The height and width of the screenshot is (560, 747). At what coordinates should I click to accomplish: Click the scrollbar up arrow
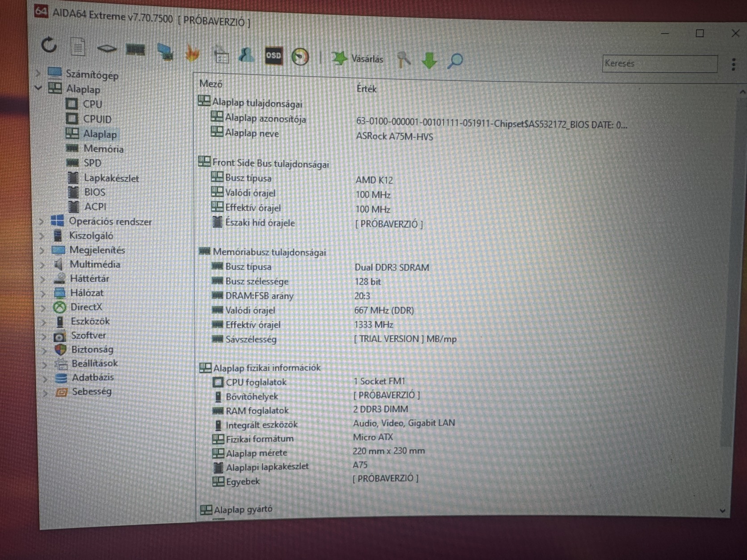coord(742,92)
